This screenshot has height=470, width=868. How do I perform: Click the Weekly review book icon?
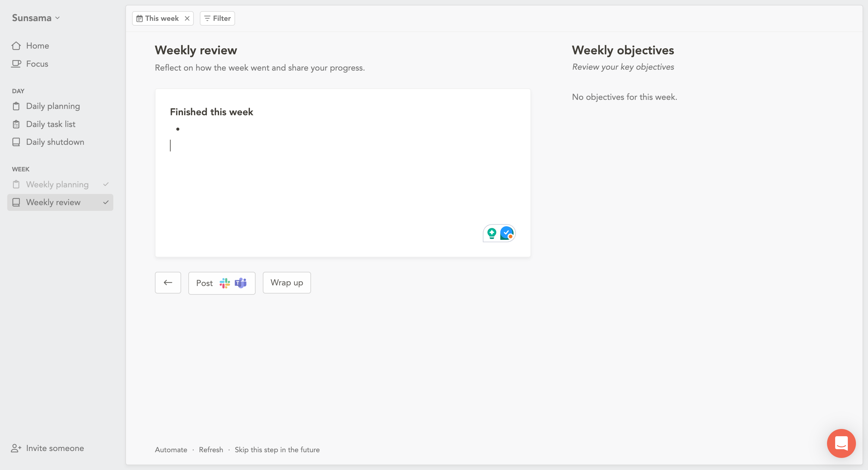pos(16,202)
